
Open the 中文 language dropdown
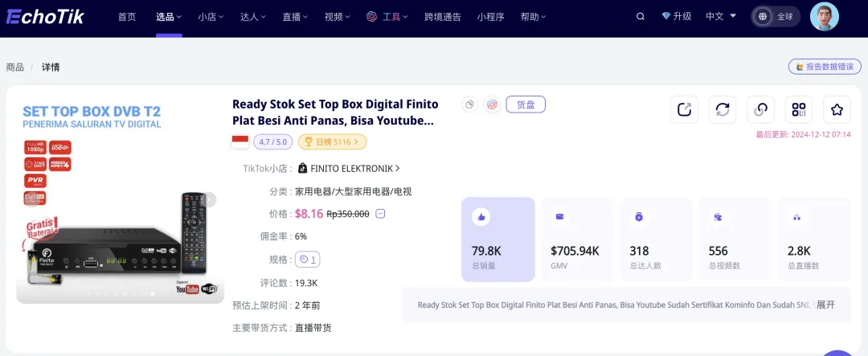(719, 16)
